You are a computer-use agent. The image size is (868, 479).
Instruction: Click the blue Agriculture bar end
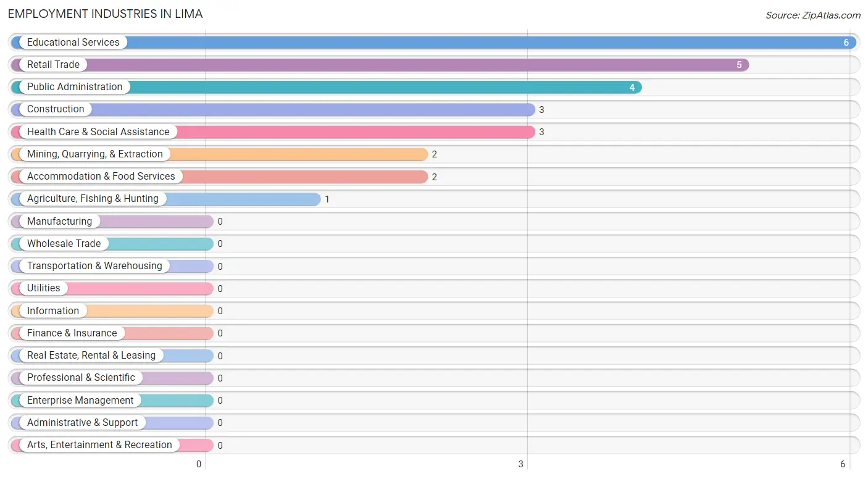click(x=315, y=199)
